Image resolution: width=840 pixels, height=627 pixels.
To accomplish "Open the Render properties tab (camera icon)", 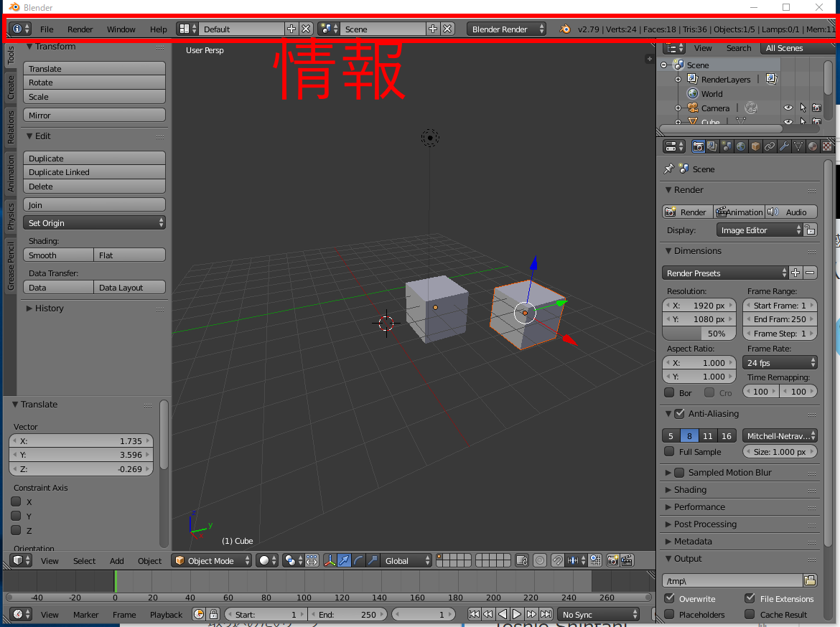I will point(698,146).
